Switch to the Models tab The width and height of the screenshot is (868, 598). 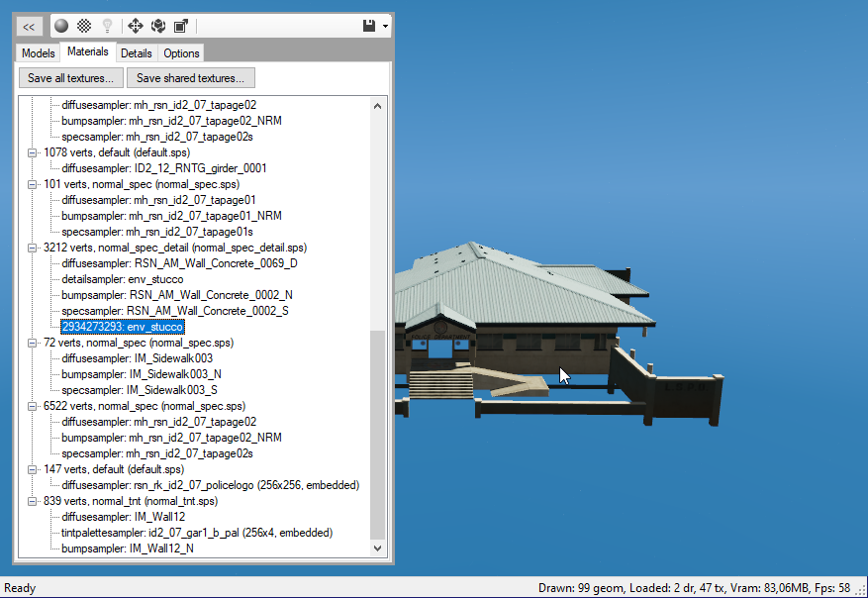pyautogui.click(x=38, y=52)
